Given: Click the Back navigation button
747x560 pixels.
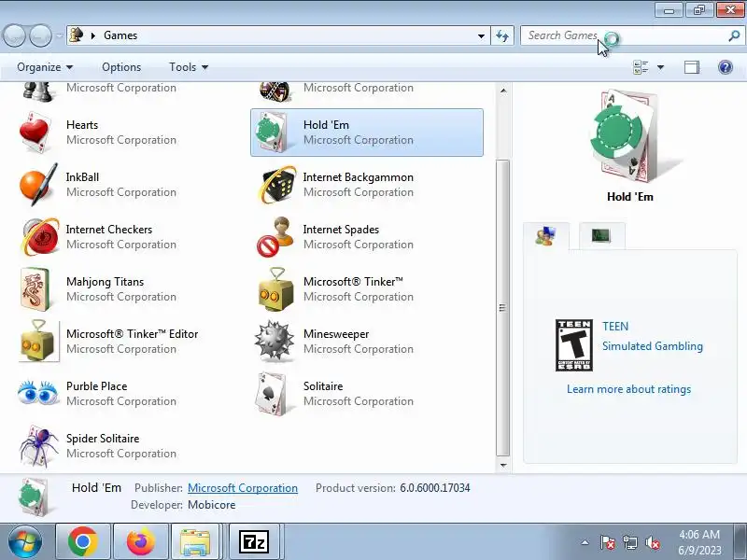Looking at the screenshot, I should tap(14, 35).
